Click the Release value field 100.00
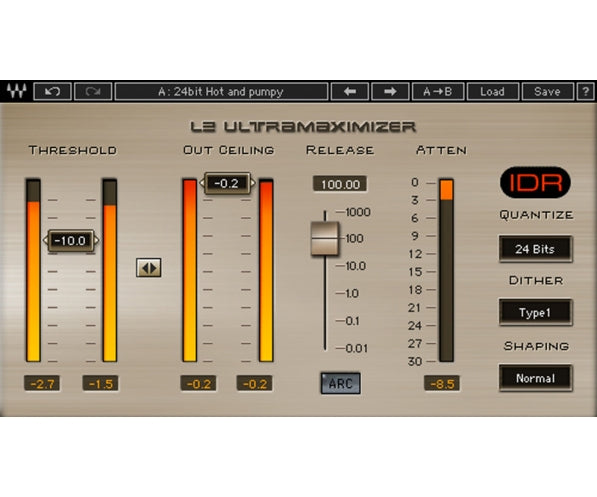 click(340, 184)
